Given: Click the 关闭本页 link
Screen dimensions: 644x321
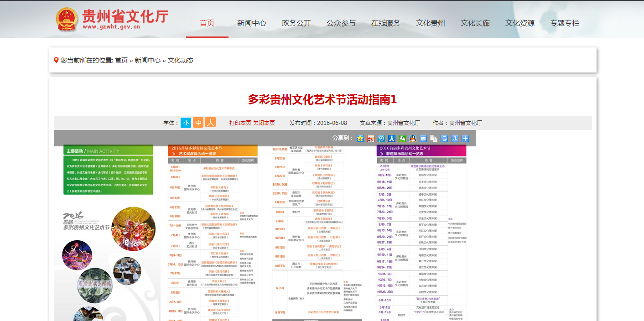Looking at the screenshot, I should (x=264, y=123).
